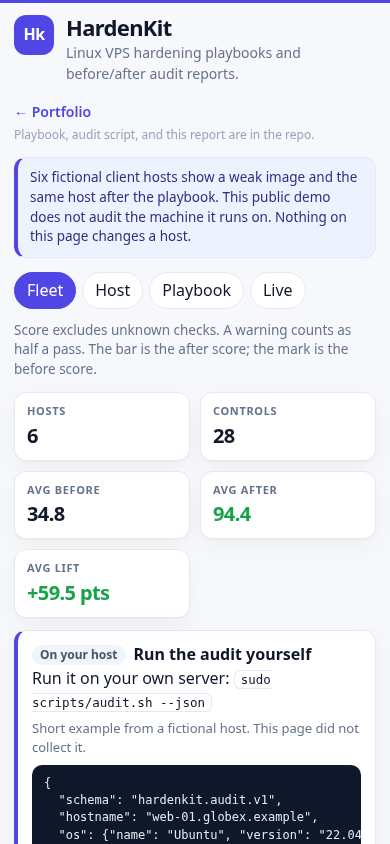Click the sudo scripts/audit.sh --json command

click(x=151, y=691)
